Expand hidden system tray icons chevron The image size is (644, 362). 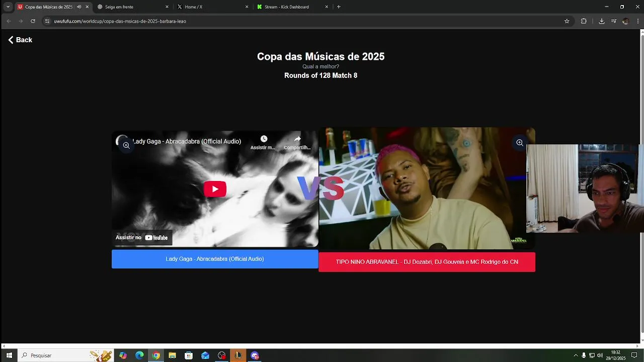pyautogui.click(x=576, y=355)
